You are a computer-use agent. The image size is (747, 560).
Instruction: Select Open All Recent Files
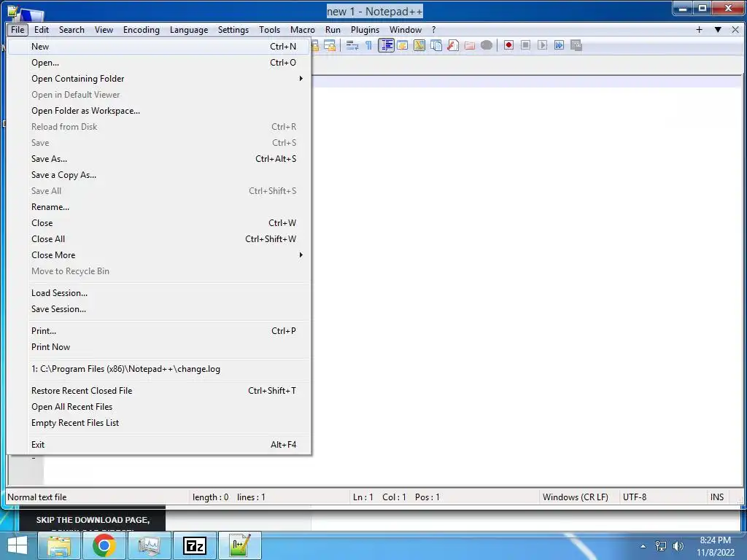pos(160,407)
